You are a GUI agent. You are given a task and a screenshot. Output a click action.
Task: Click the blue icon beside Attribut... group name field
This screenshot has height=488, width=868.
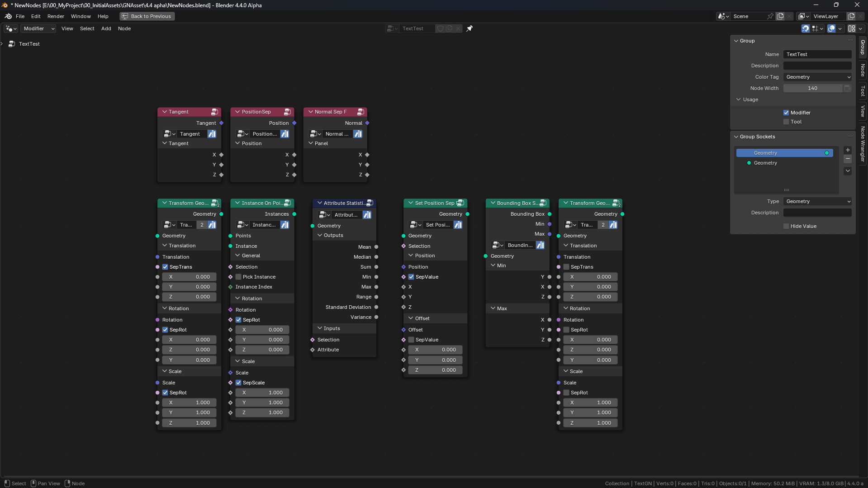tap(367, 215)
